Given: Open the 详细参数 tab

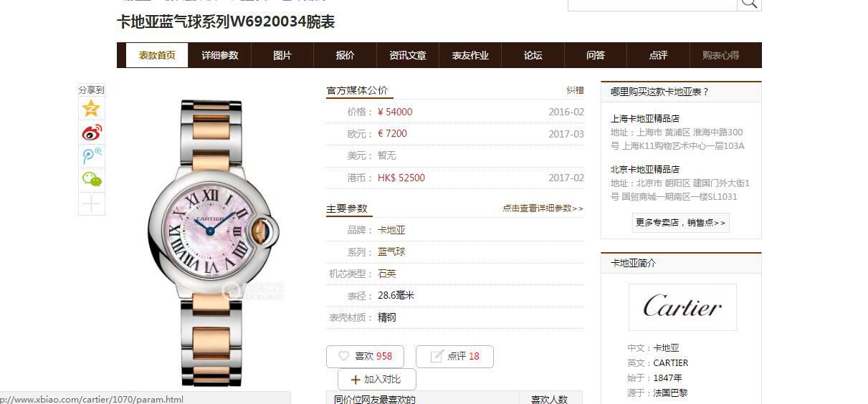Looking at the screenshot, I should [x=219, y=55].
